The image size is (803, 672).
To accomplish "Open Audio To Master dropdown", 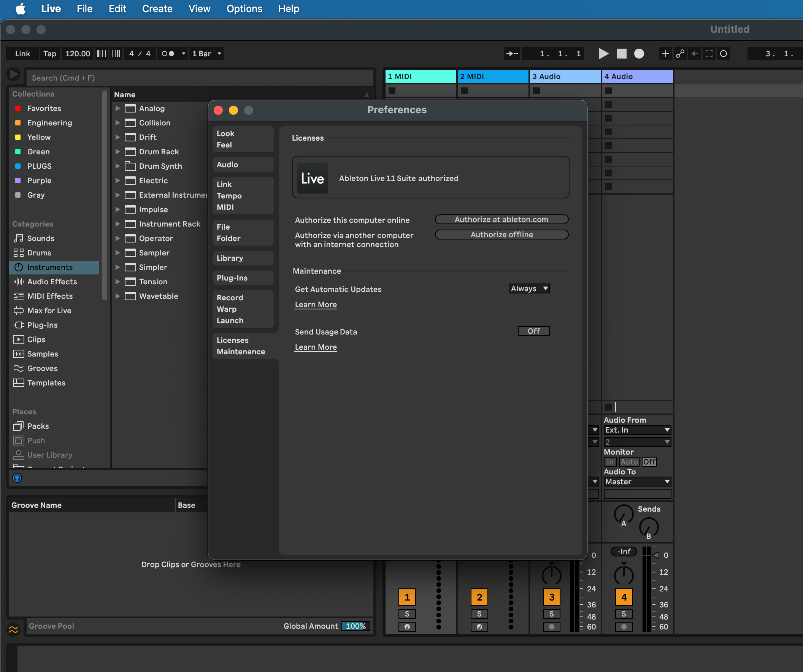I will point(637,482).
